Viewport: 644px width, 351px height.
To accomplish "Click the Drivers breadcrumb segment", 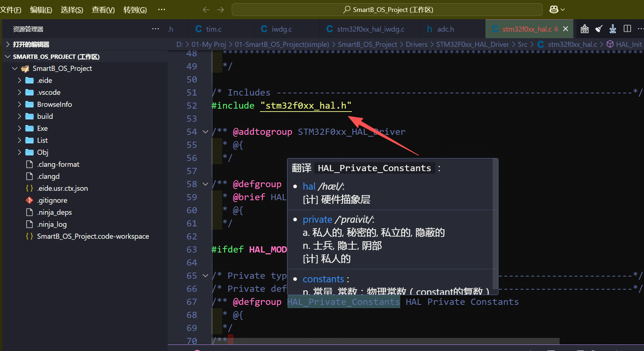I will coord(417,44).
